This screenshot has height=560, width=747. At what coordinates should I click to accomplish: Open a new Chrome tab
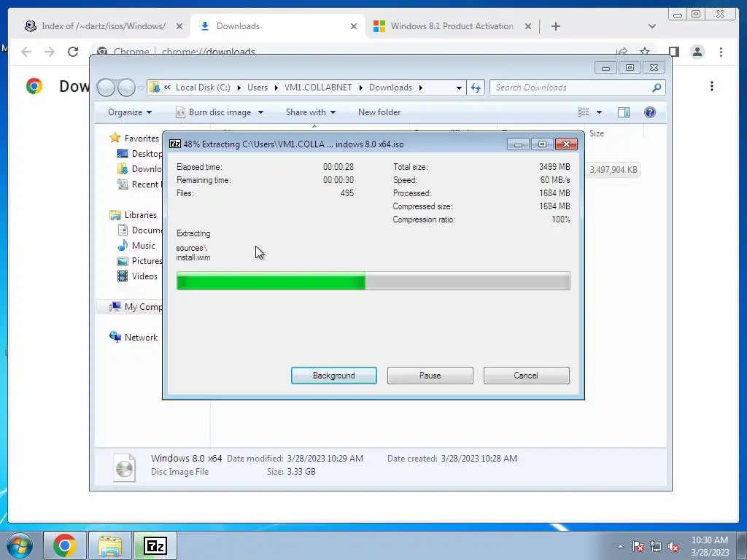555,27
